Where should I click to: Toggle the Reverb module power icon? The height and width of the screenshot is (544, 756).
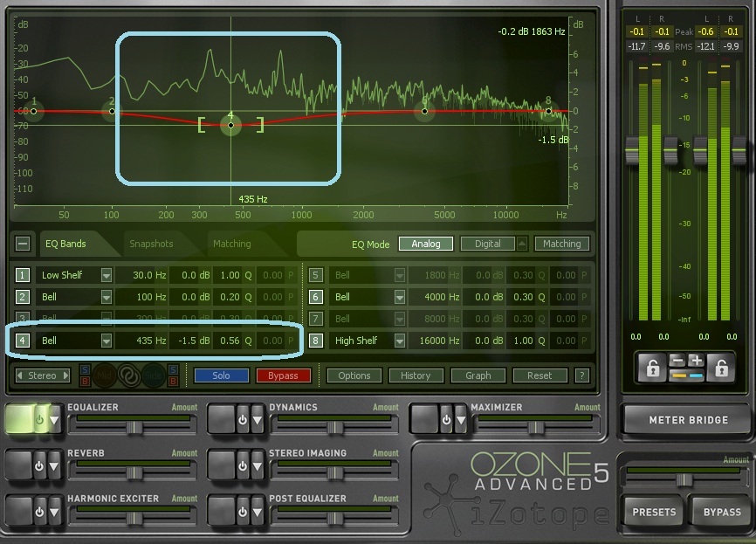(x=39, y=466)
